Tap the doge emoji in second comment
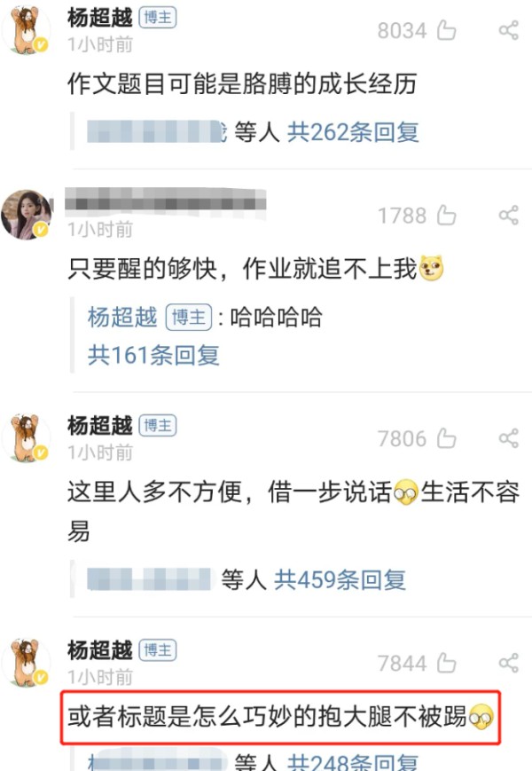532x771 pixels. coord(431,269)
